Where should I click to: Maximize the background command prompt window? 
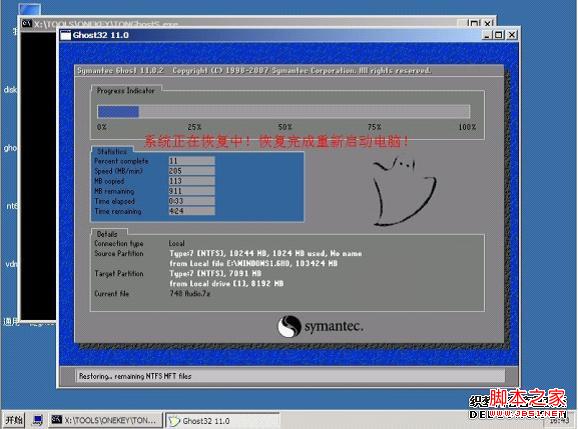click(474, 23)
